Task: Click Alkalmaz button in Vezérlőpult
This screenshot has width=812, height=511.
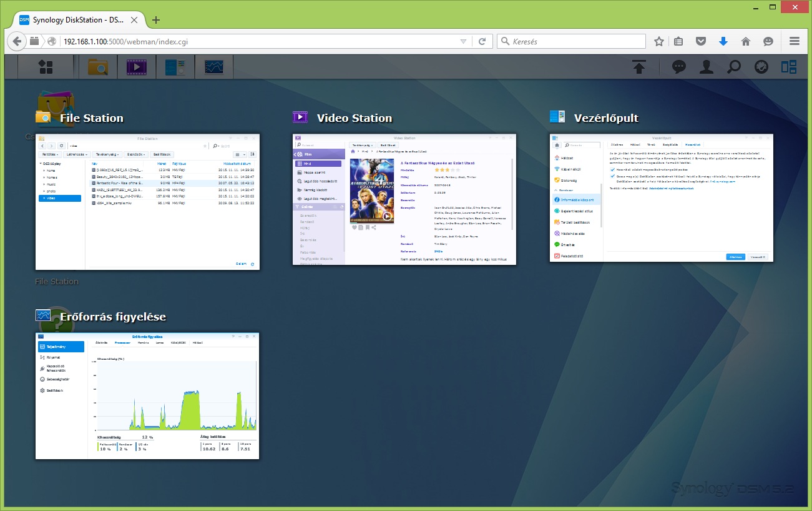Action: [735, 256]
